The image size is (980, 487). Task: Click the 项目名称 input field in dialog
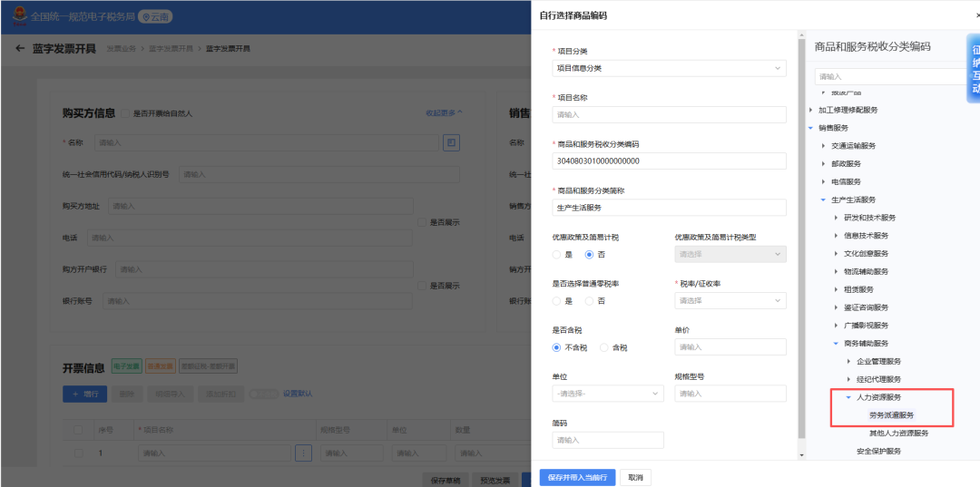pyautogui.click(x=669, y=115)
